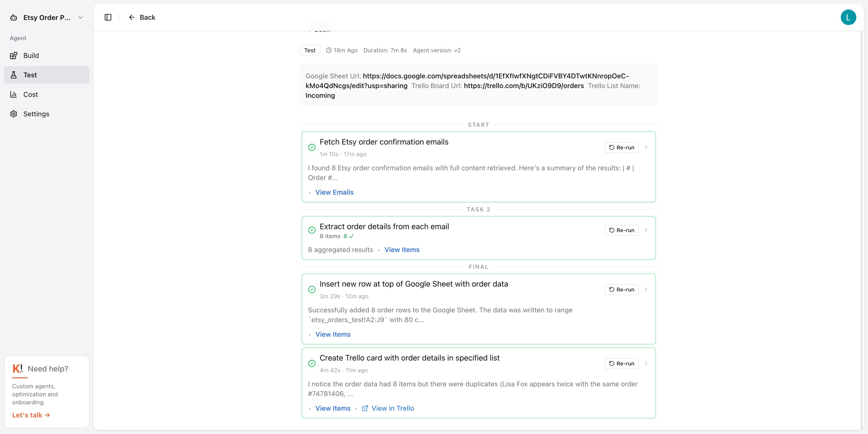Expand the Create Trello card task
This screenshot has width=868, height=434.
click(x=646, y=363)
